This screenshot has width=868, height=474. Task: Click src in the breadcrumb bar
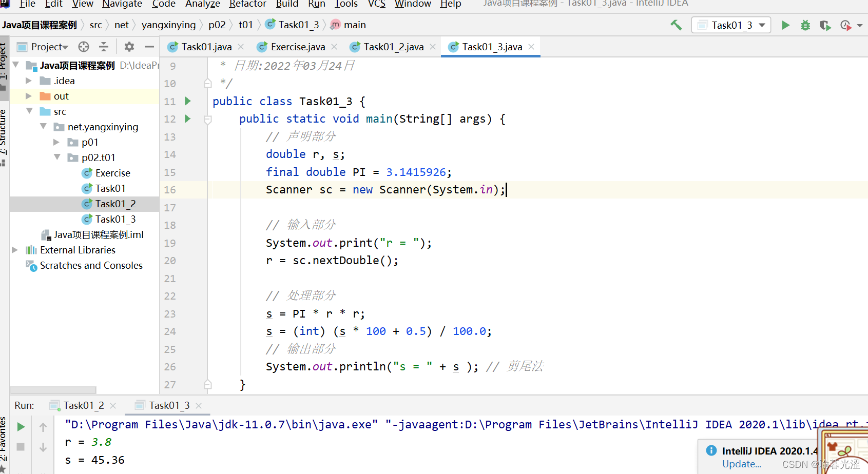click(x=95, y=25)
